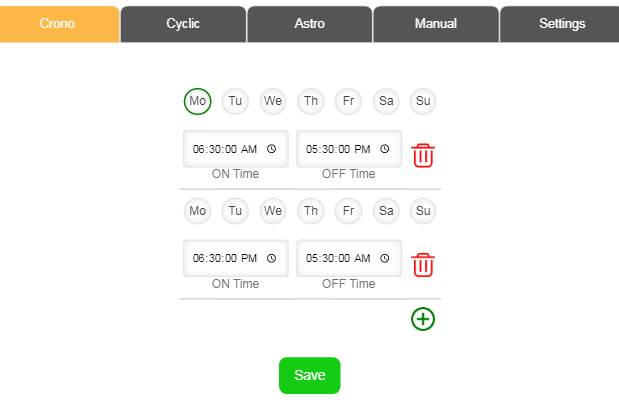This screenshot has width=619, height=403.
Task: Click first schedule ON Time field 06:30:00 AM
Action: (225, 149)
